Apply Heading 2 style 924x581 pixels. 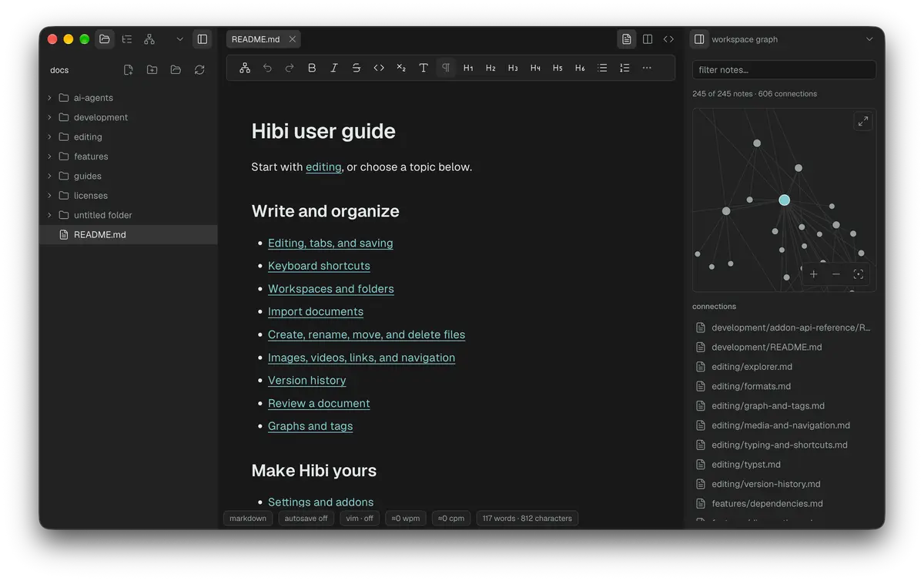[x=490, y=68]
